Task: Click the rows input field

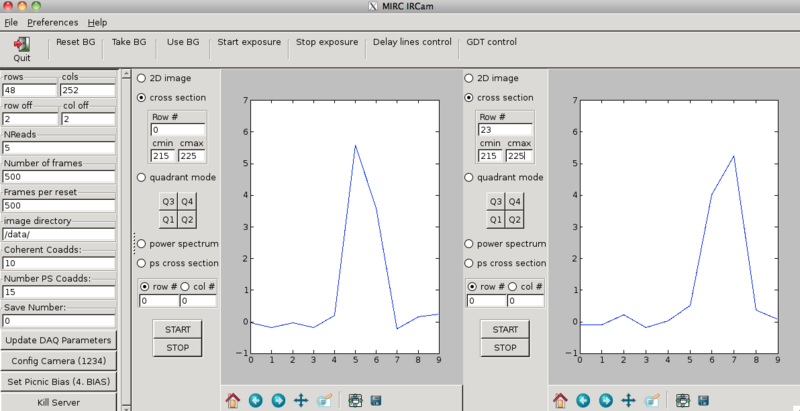Action: click(29, 90)
